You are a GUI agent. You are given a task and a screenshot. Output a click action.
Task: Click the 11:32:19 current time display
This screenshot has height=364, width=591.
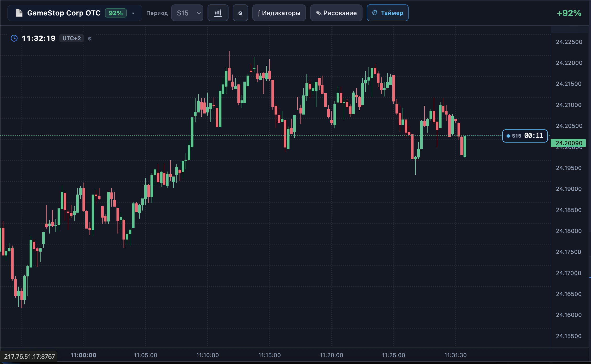[39, 38]
